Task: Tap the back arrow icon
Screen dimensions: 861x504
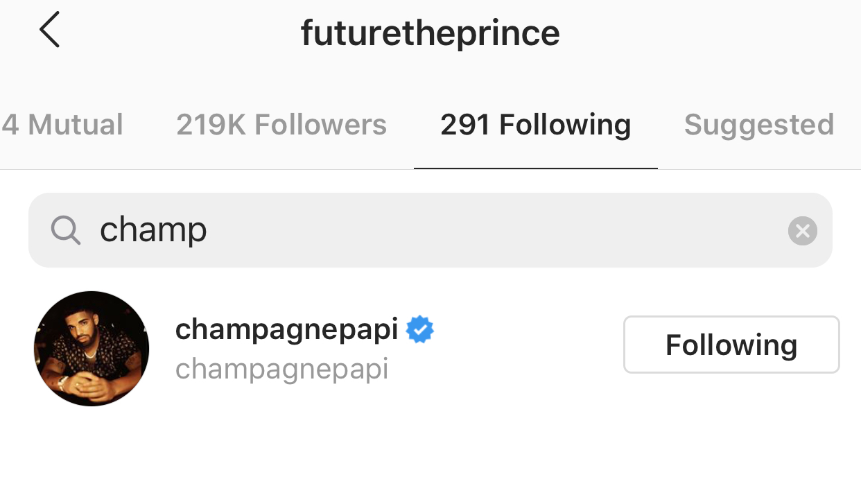Action: 49,31
